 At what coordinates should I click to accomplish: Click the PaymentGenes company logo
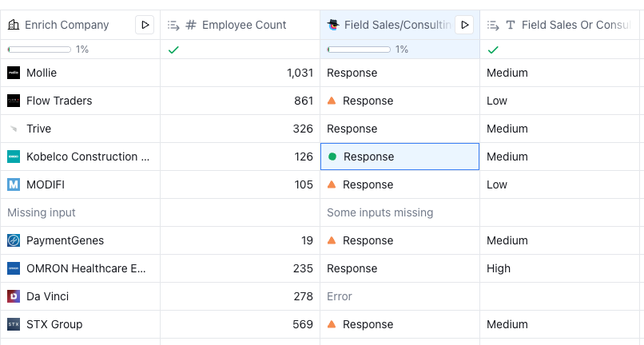(14, 240)
